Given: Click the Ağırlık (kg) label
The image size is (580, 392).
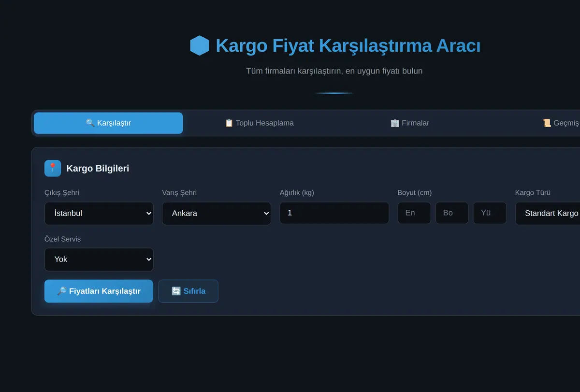Looking at the screenshot, I should click(x=297, y=192).
